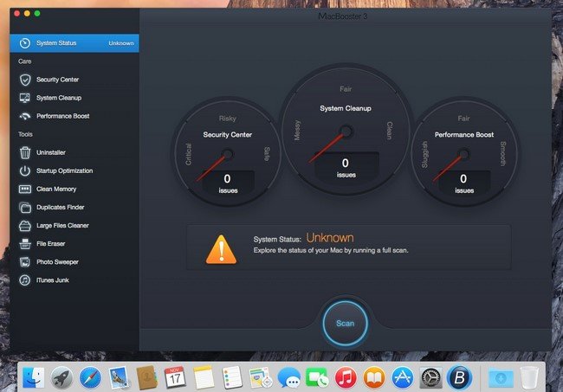The width and height of the screenshot is (563, 392).
Task: Open the Mail stamp icon in Dock
Action: (x=119, y=377)
